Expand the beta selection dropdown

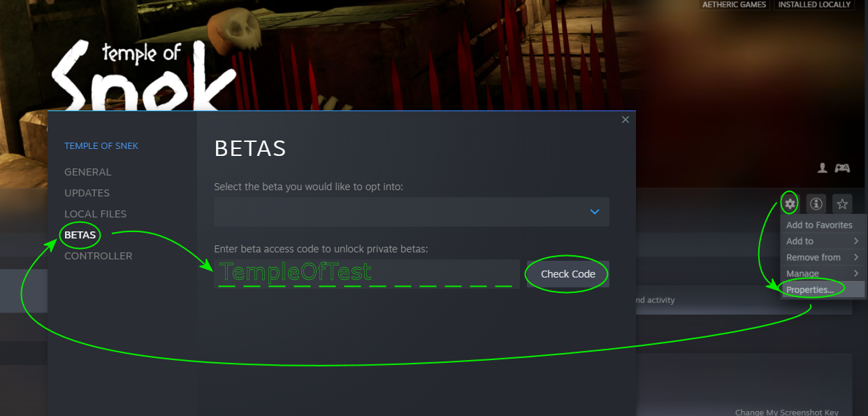point(412,212)
